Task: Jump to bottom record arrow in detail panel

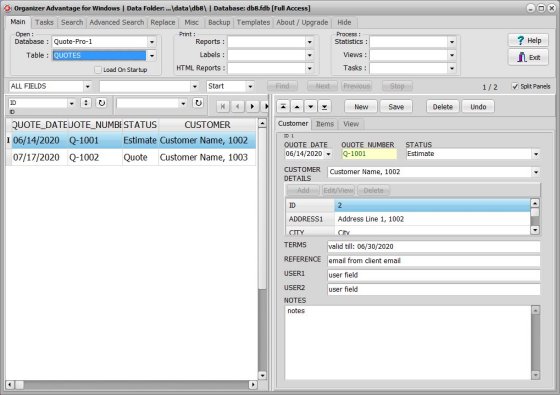Action: coord(324,106)
